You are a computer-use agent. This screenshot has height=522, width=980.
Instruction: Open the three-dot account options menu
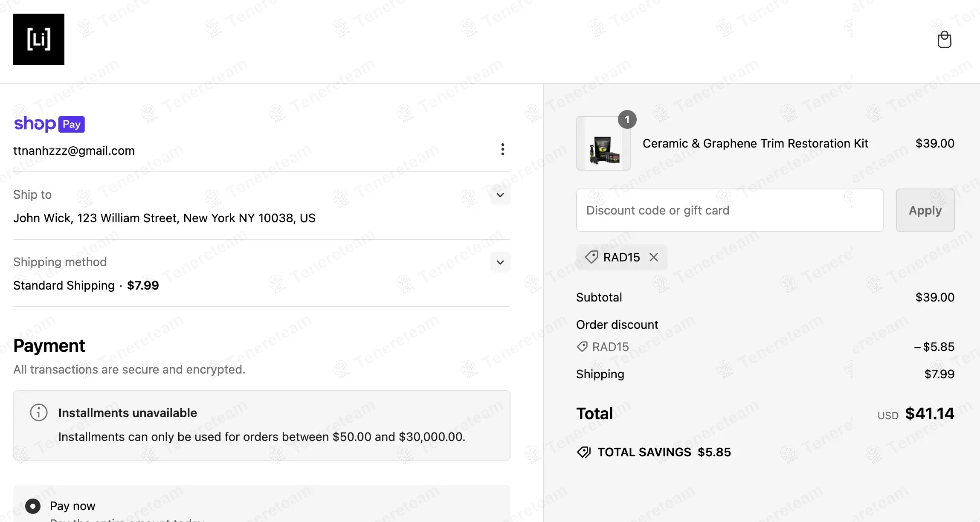pyautogui.click(x=503, y=149)
